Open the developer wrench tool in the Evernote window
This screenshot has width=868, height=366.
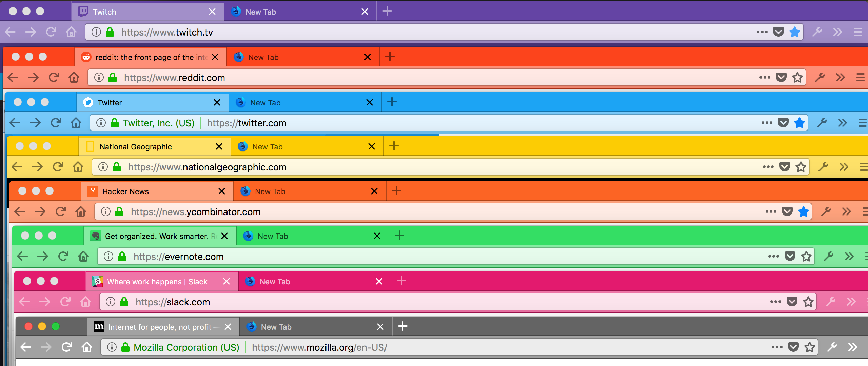coord(829,257)
